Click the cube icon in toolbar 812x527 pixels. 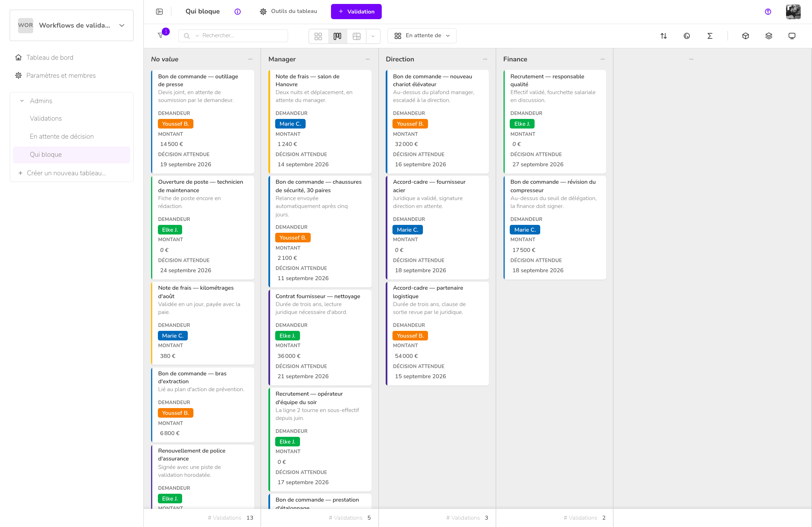[745, 36]
